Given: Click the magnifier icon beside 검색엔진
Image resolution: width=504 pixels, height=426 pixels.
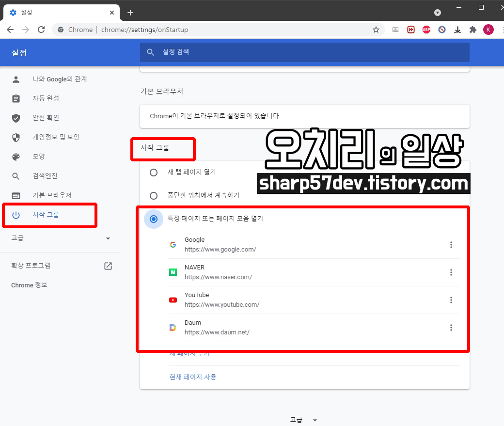Looking at the screenshot, I should (16, 176).
